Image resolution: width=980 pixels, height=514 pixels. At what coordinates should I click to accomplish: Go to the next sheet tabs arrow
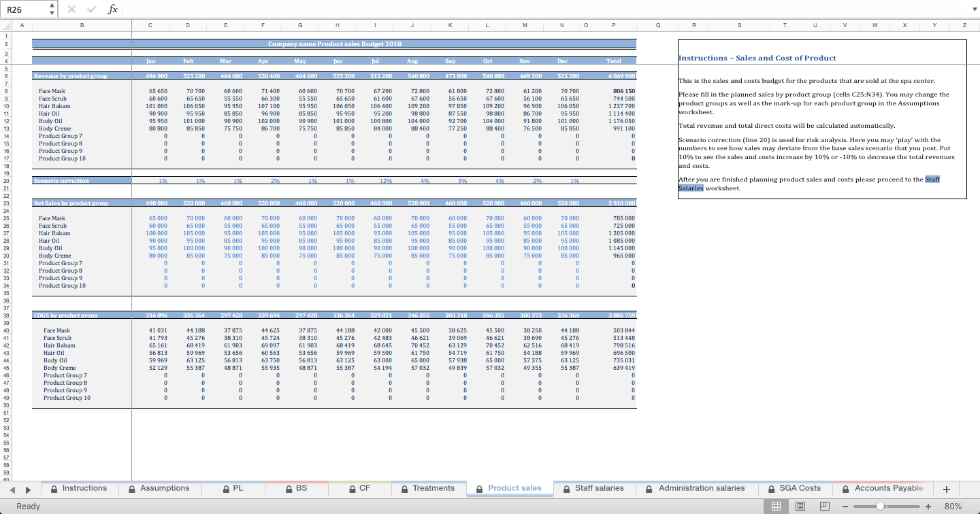pos(28,488)
